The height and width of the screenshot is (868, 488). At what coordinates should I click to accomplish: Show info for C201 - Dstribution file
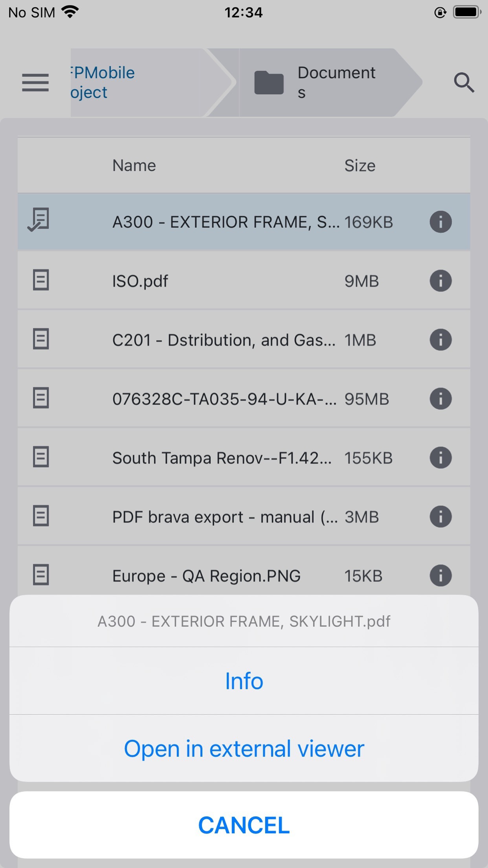[440, 340]
